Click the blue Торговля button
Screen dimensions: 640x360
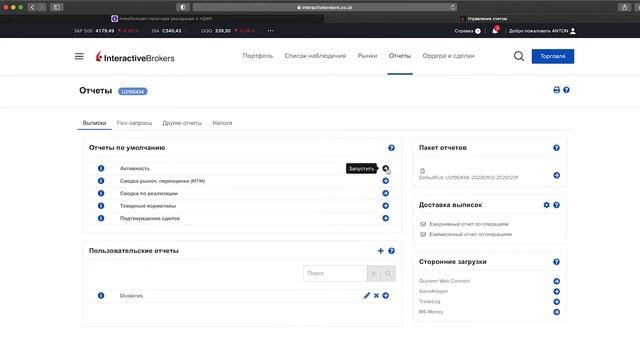pyautogui.click(x=553, y=56)
